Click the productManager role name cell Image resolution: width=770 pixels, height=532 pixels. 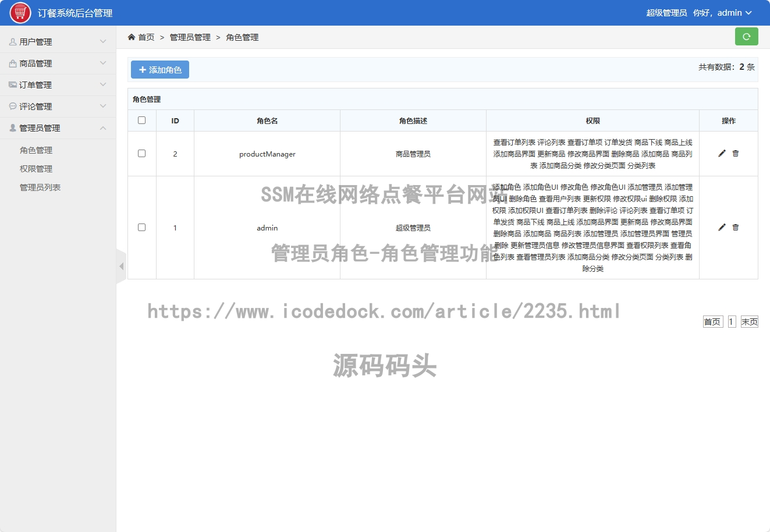(267, 154)
